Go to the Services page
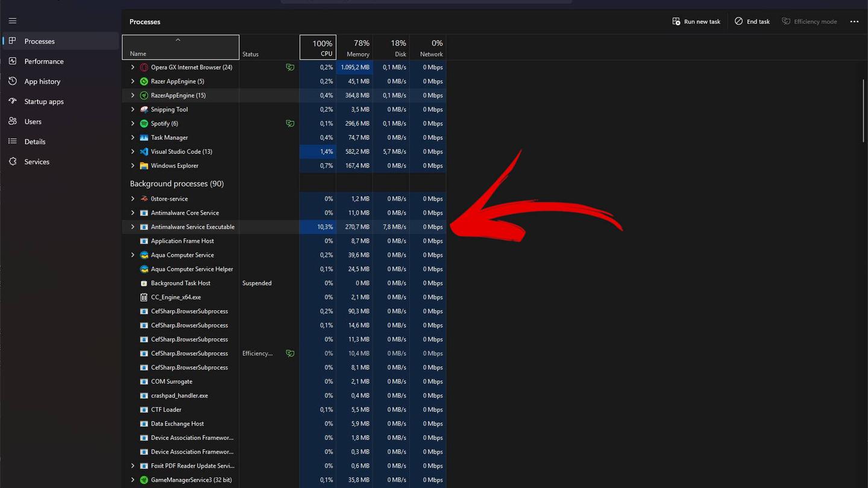 pyautogui.click(x=37, y=162)
